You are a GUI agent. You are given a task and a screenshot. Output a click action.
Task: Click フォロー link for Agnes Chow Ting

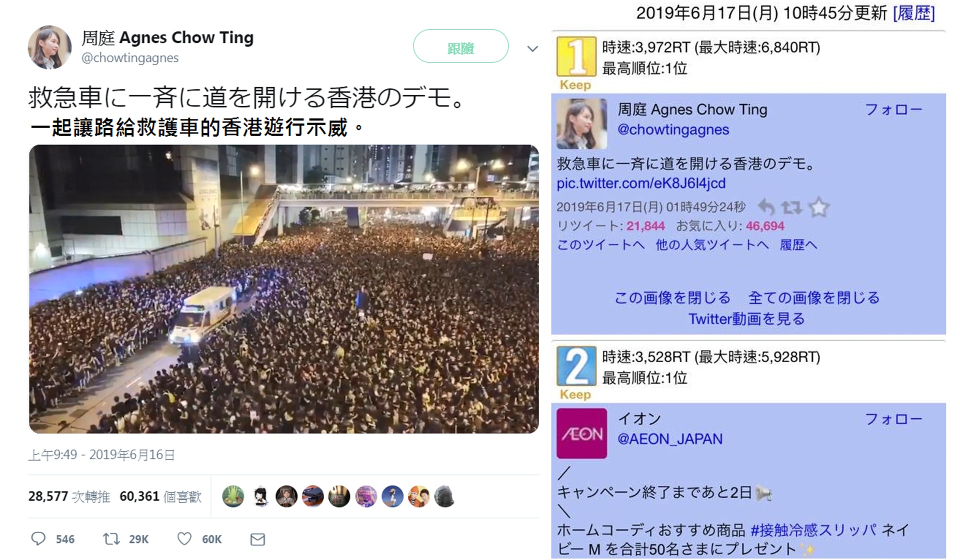[893, 109]
